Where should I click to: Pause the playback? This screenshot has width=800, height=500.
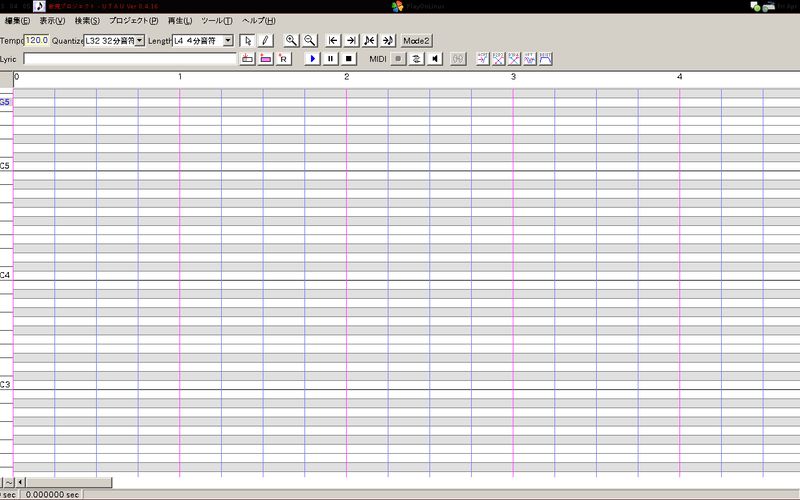331,59
